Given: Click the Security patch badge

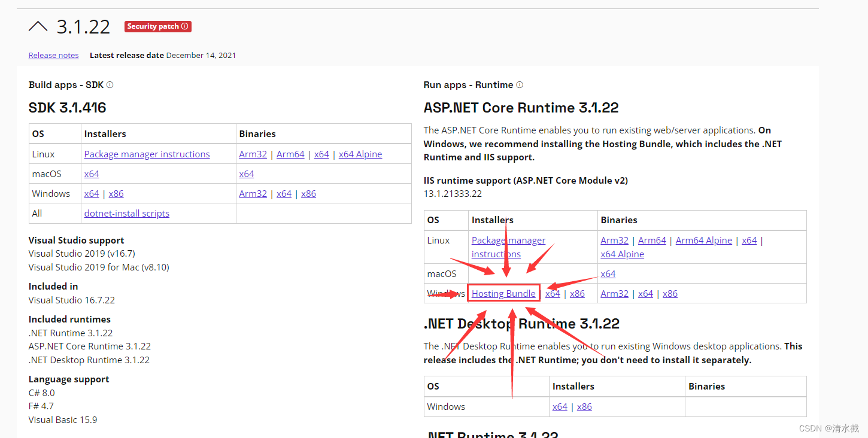Looking at the screenshot, I should [x=158, y=26].
